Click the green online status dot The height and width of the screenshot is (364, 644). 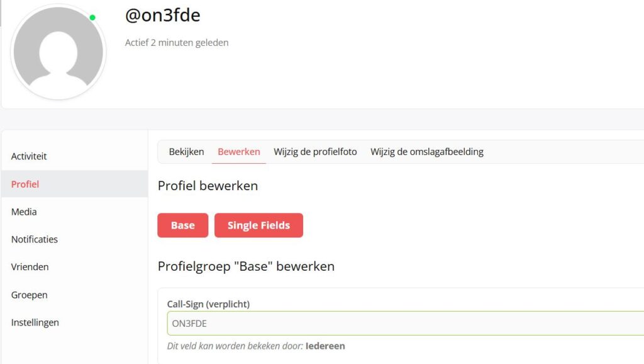tap(92, 18)
